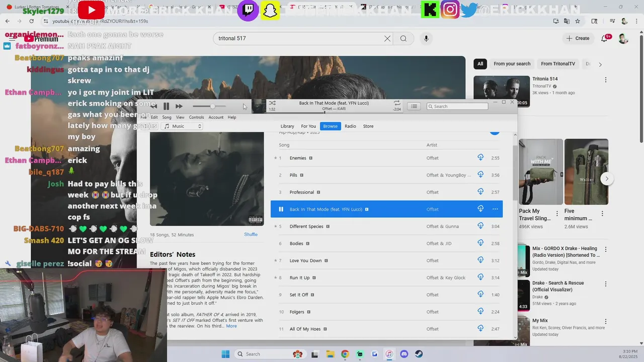
Task: Open Steam from the taskbar
Action: pyautogui.click(x=419, y=354)
